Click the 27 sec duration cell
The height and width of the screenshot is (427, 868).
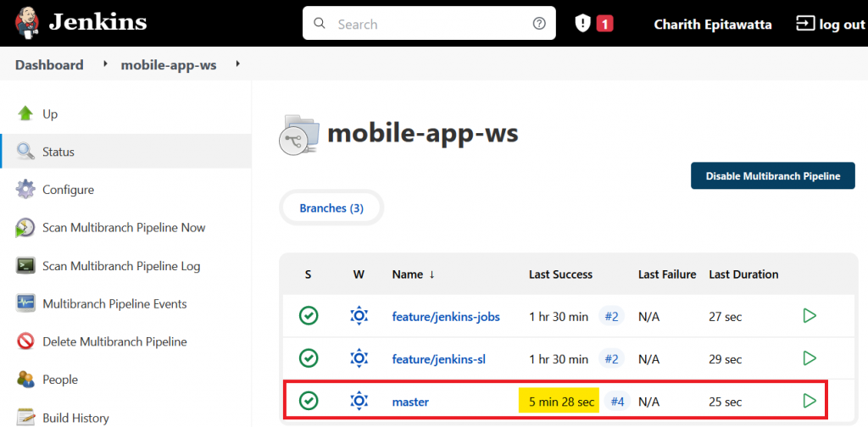726,317
